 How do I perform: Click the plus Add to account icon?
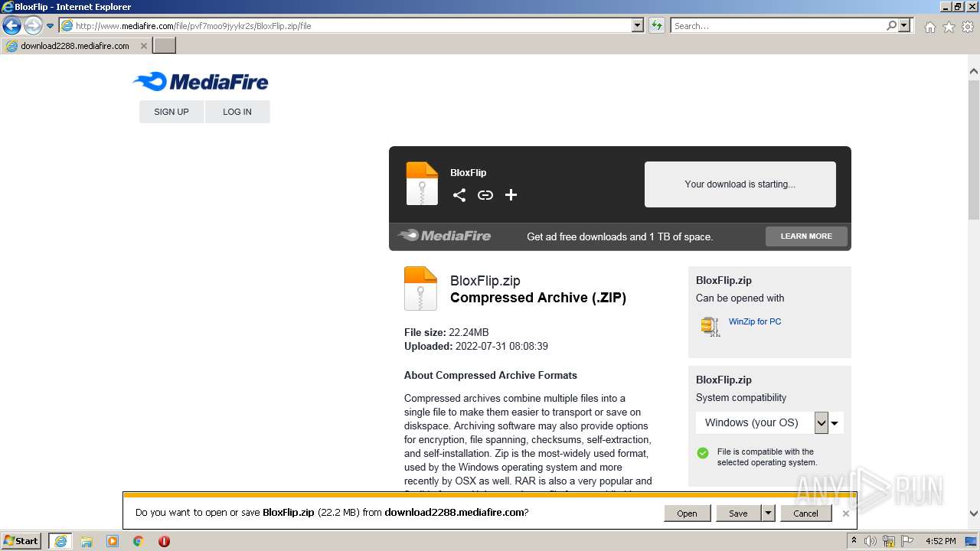point(511,195)
